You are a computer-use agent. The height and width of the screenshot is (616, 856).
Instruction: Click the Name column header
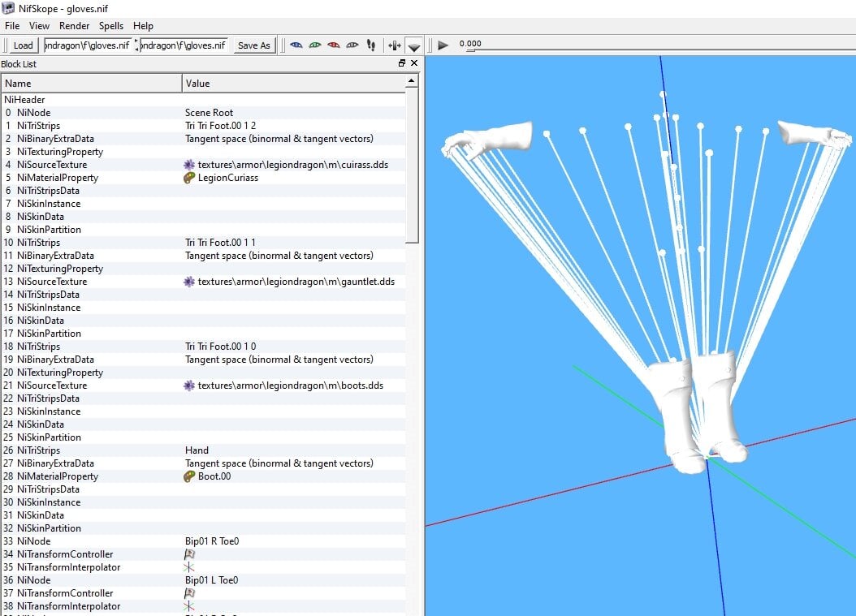click(x=92, y=84)
